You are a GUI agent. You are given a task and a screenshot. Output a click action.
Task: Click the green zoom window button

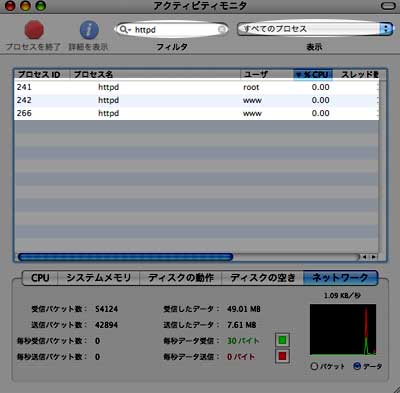click(x=40, y=6)
